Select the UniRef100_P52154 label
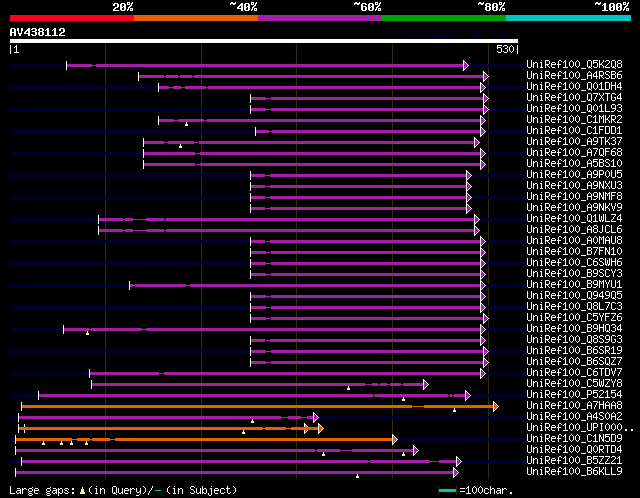This screenshot has height=498, width=640. pos(574,395)
